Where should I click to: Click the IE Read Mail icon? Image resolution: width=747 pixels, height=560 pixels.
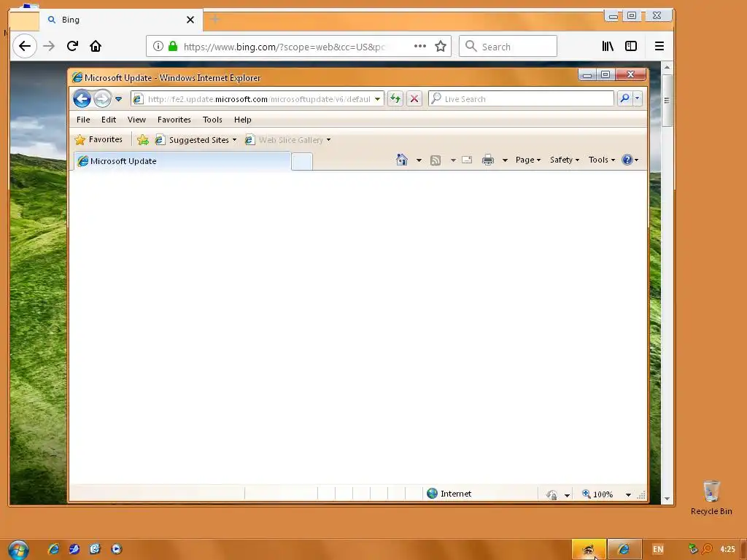468,160
